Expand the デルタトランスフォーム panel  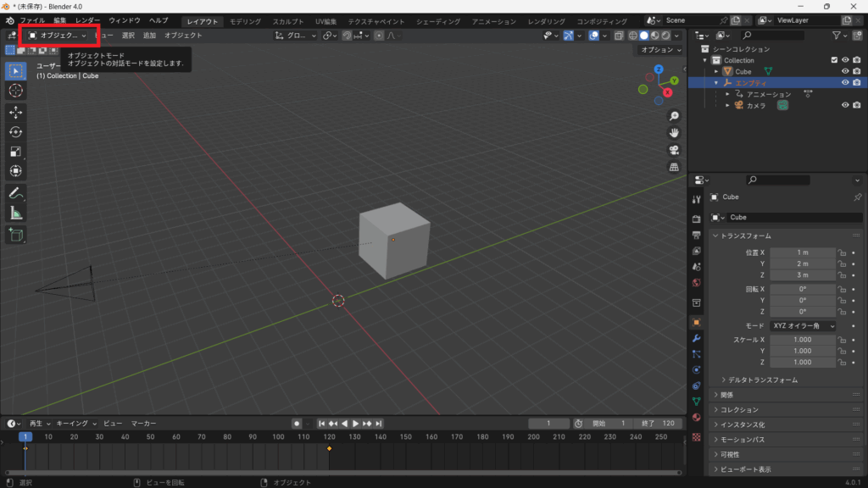(x=759, y=380)
